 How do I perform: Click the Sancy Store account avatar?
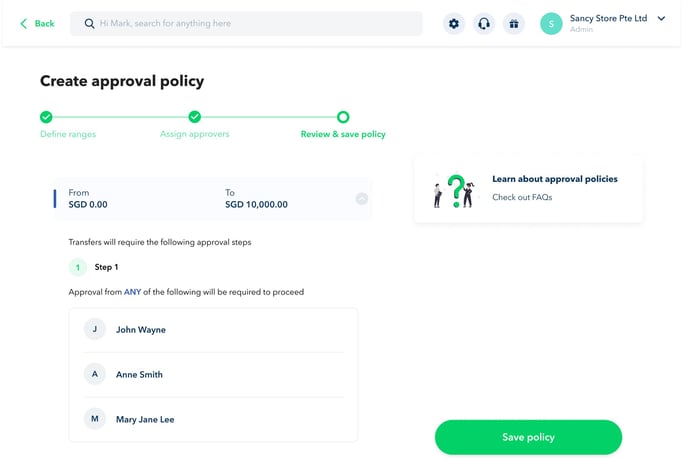click(551, 23)
